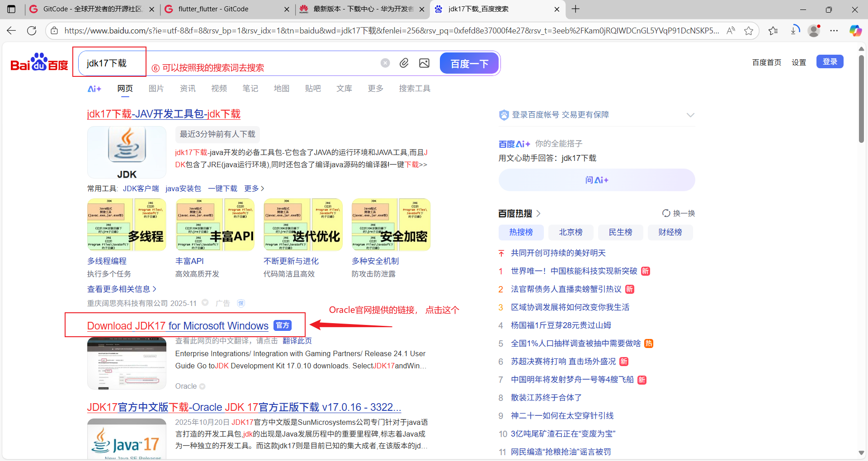This screenshot has height=461, width=868.
Task: Expand Baidu hot search chevron
Action: (x=538, y=213)
